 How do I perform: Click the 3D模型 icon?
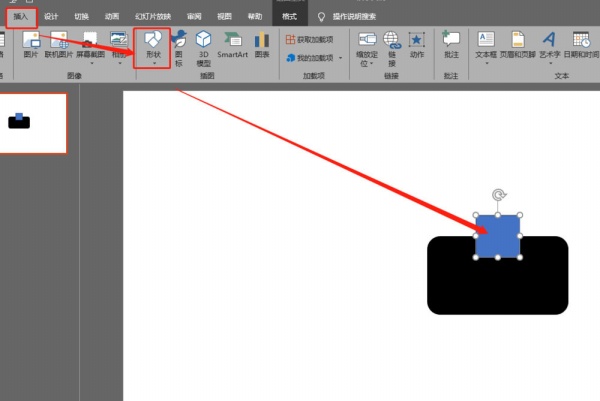pyautogui.click(x=203, y=45)
